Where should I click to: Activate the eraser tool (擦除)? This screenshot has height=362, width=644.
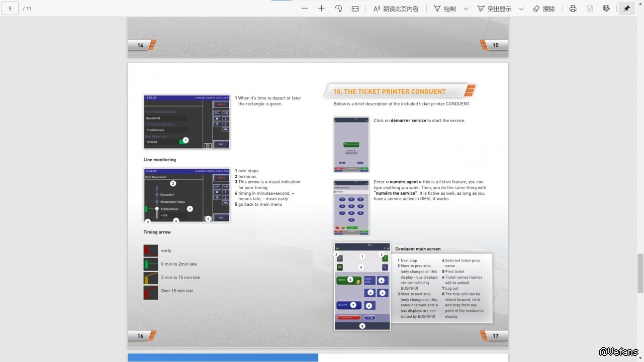(543, 9)
